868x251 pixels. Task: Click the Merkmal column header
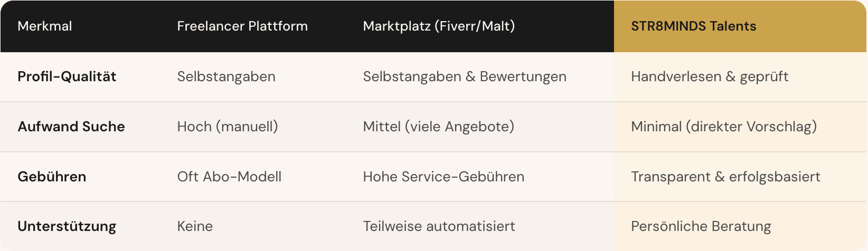coord(45,26)
